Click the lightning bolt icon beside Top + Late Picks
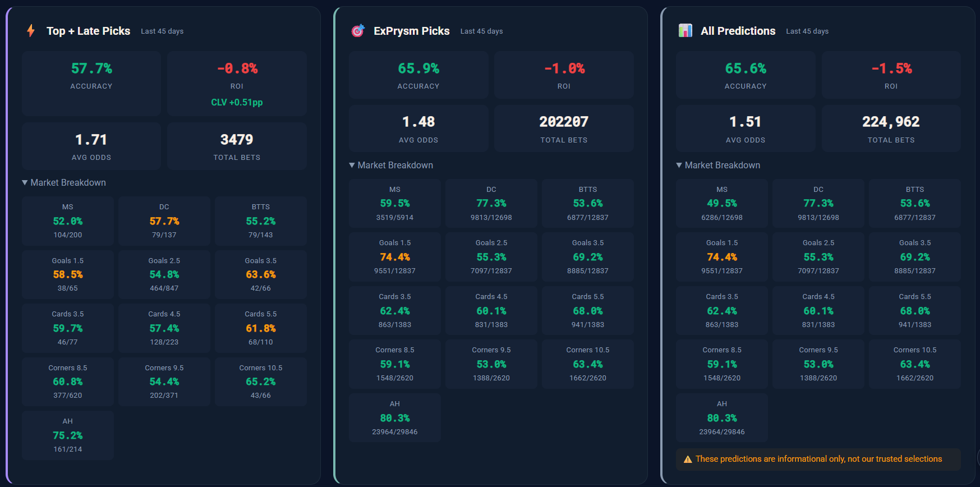 click(31, 31)
